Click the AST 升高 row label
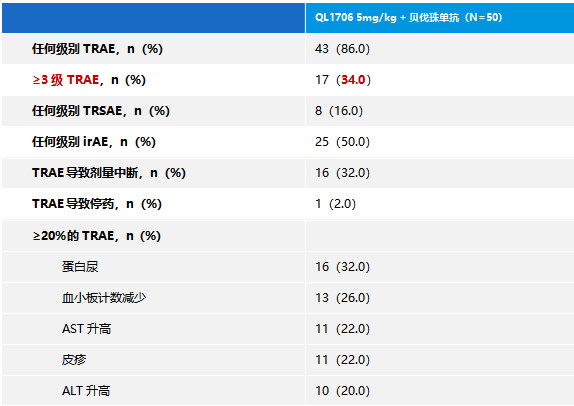This screenshot has width=574, height=406. [x=86, y=329]
